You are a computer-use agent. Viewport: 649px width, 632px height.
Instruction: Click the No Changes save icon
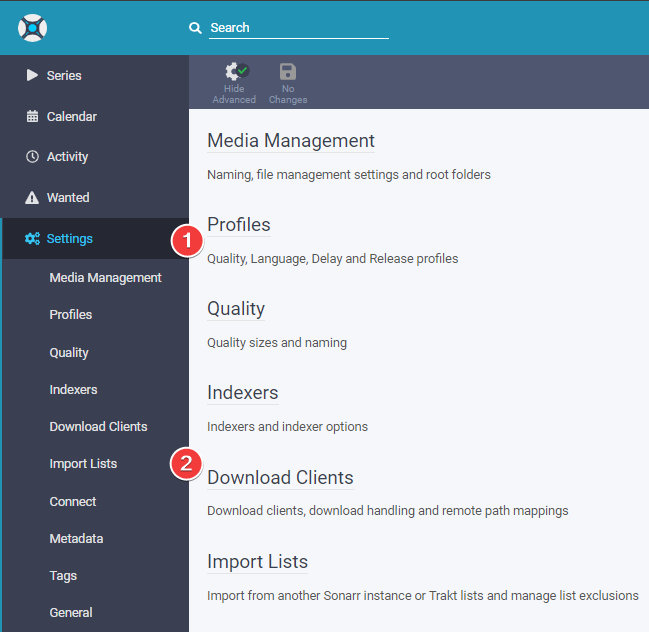pyautogui.click(x=288, y=72)
